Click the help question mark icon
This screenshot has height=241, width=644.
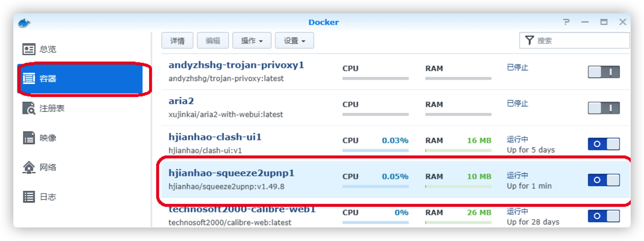[566, 22]
